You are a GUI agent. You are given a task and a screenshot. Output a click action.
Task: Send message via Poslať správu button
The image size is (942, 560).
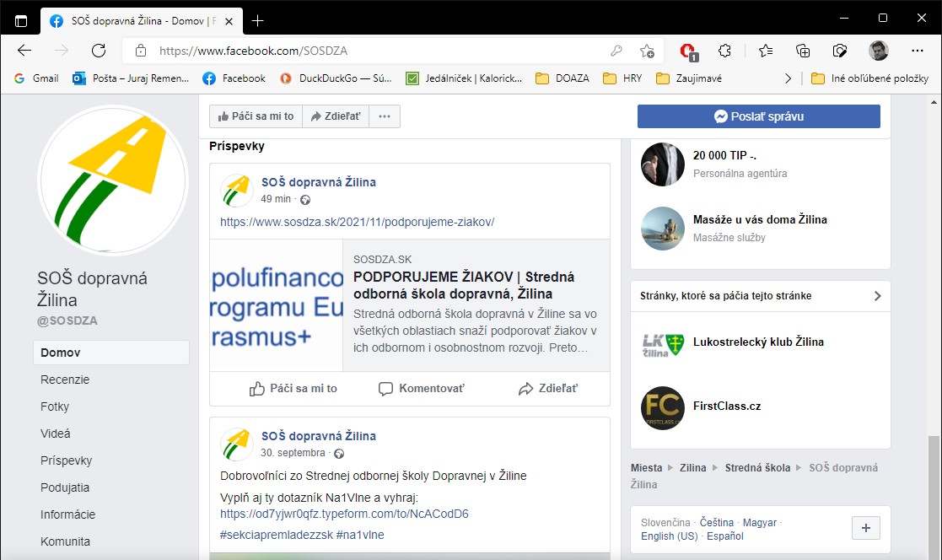point(759,116)
